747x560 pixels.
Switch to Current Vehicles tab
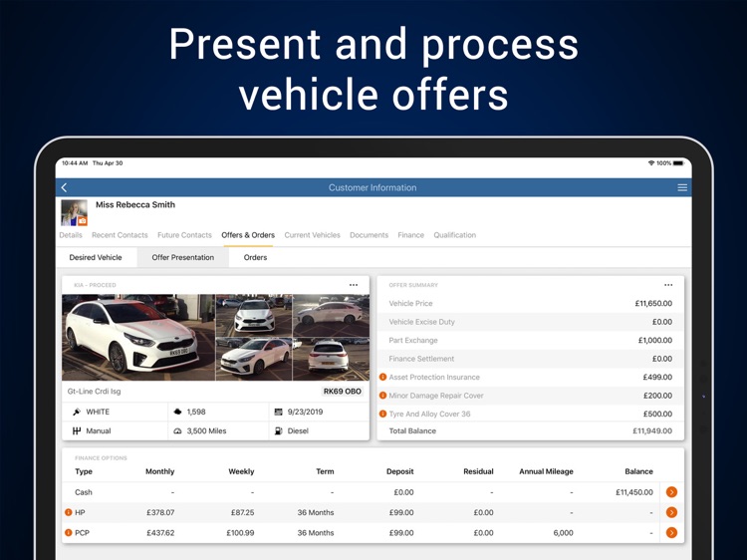[312, 235]
